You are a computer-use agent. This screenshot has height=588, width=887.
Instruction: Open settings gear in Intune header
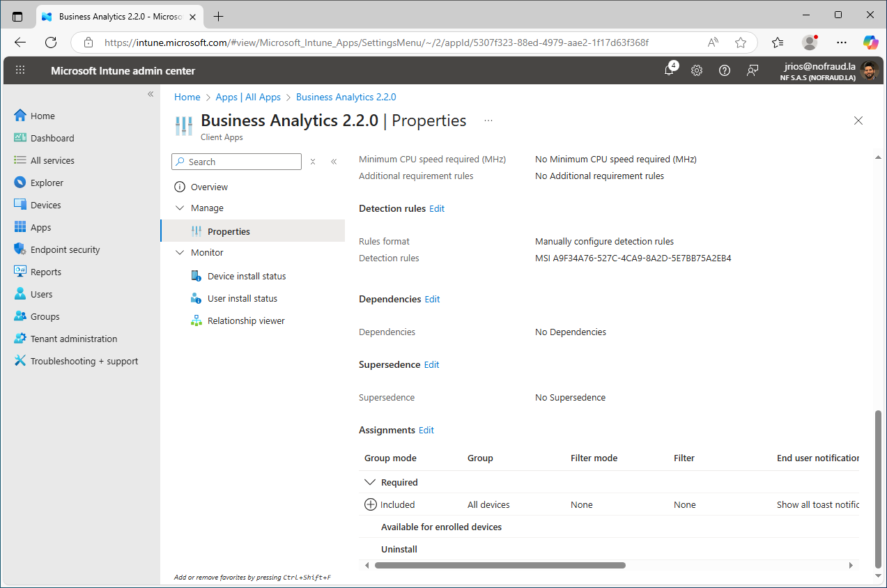pyautogui.click(x=697, y=70)
